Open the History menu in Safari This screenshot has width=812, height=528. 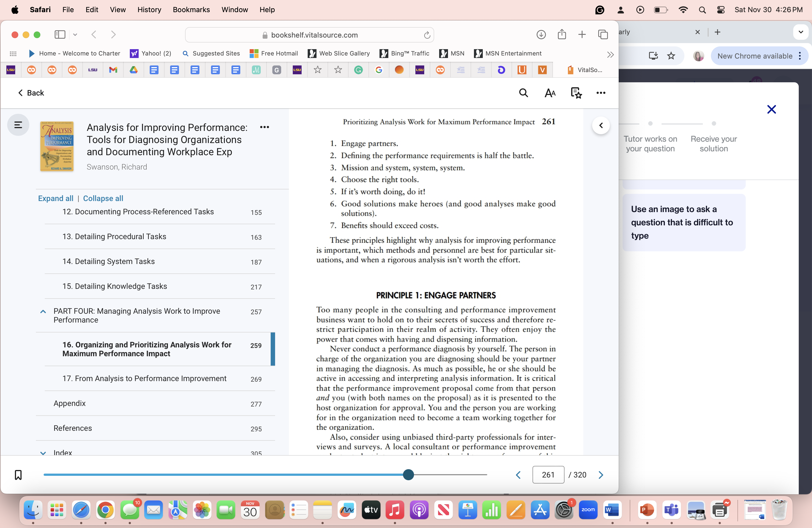(x=149, y=10)
